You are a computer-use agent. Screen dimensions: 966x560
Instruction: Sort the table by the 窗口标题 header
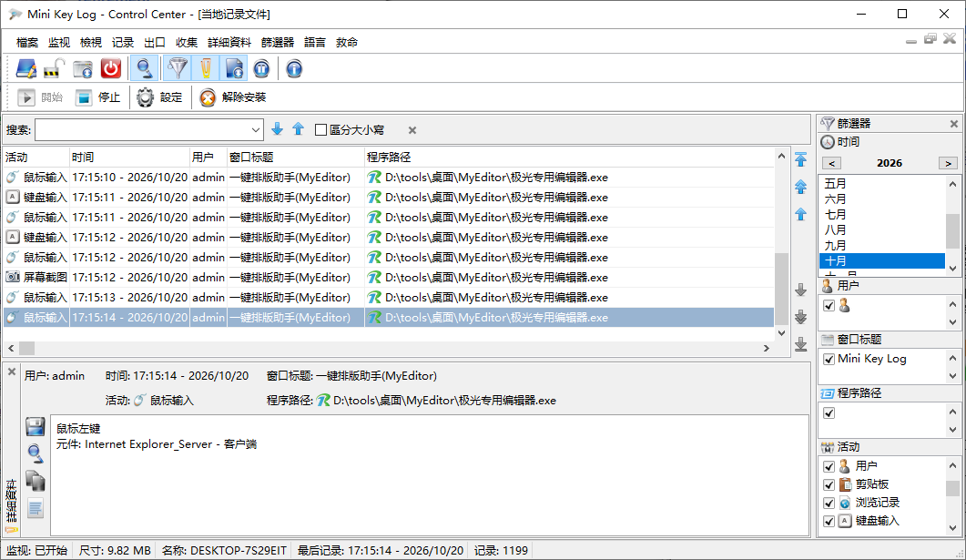(295, 158)
